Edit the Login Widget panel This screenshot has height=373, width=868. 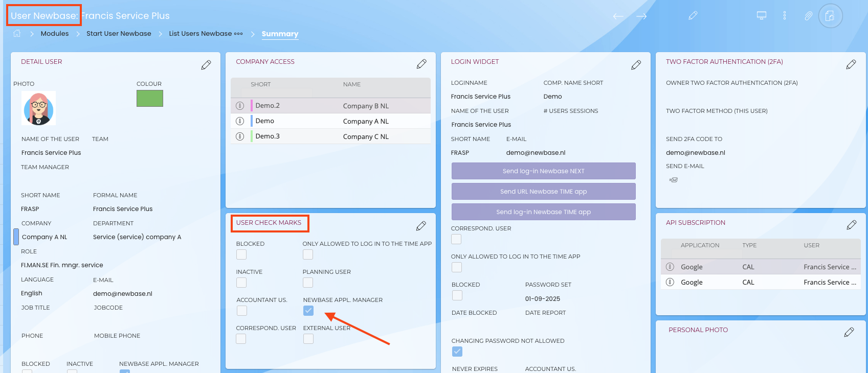pos(636,65)
